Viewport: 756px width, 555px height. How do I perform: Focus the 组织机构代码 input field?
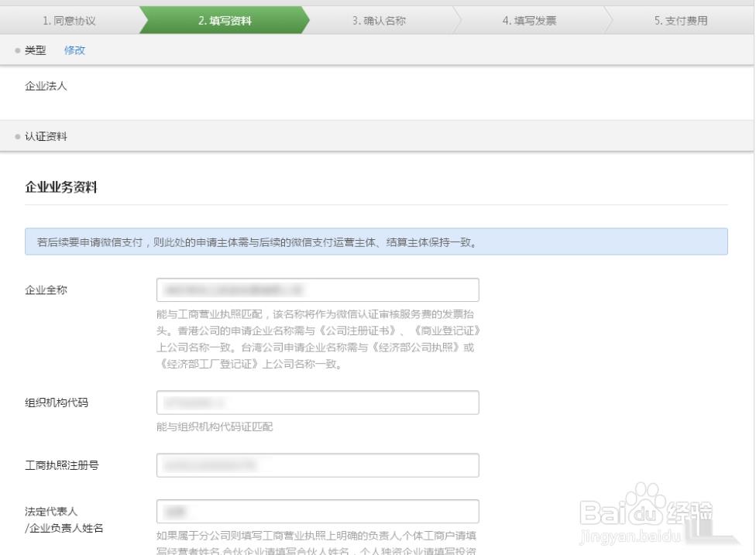coord(318,403)
